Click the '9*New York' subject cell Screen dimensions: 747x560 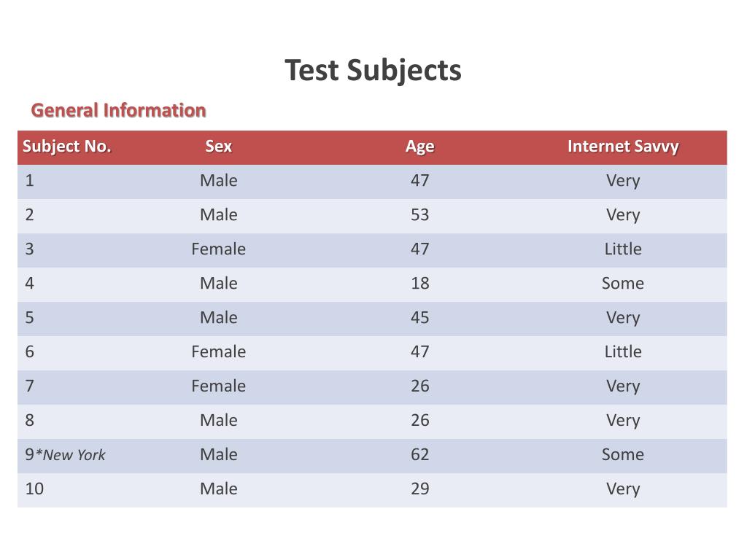pyautogui.click(x=65, y=455)
